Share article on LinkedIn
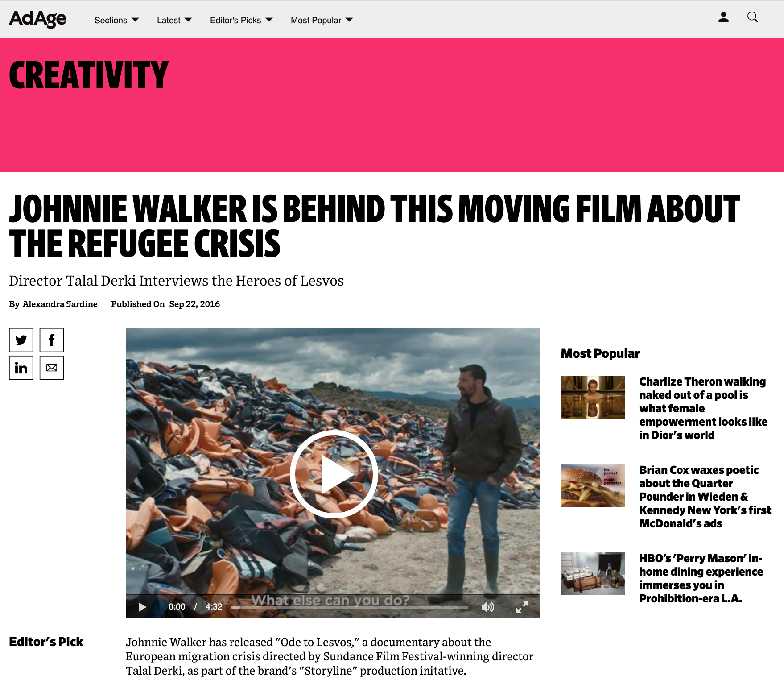This screenshot has width=784, height=680. pyautogui.click(x=21, y=368)
